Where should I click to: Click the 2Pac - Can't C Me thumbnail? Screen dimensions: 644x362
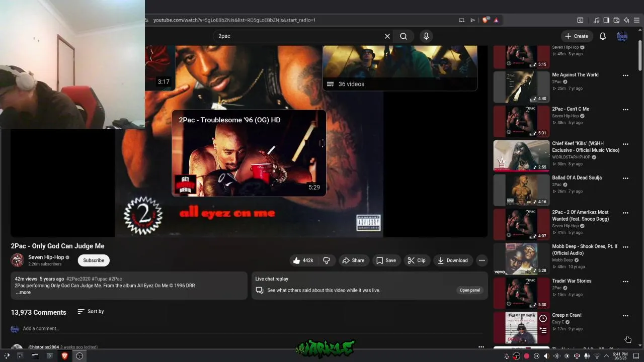point(521,121)
